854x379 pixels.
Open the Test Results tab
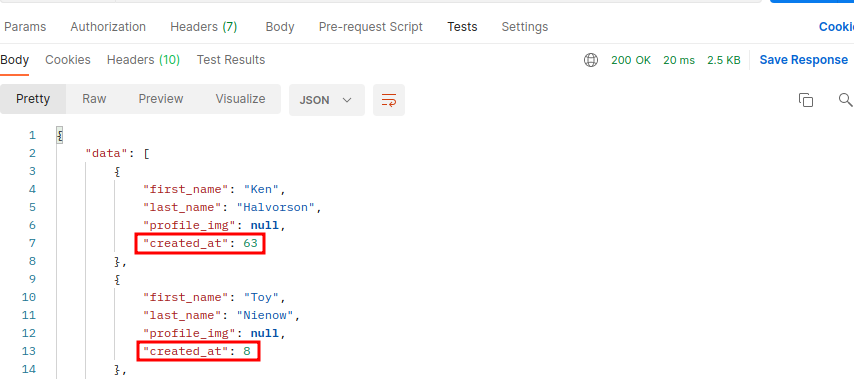pyautogui.click(x=231, y=60)
